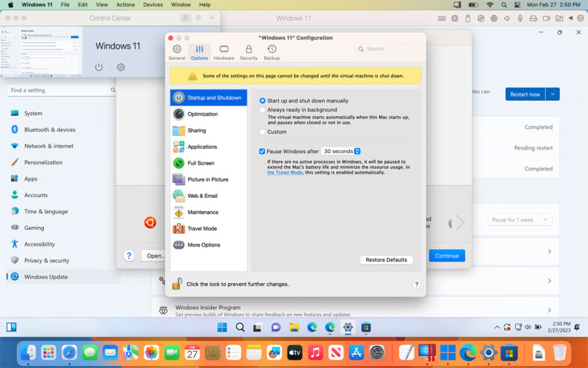Adjust the 30 seconds pause stepper
The height and width of the screenshot is (368, 588).
pyautogui.click(x=358, y=151)
